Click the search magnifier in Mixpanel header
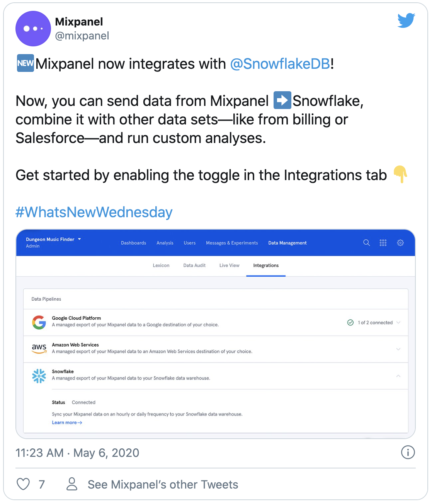432x504 pixels. 367,243
